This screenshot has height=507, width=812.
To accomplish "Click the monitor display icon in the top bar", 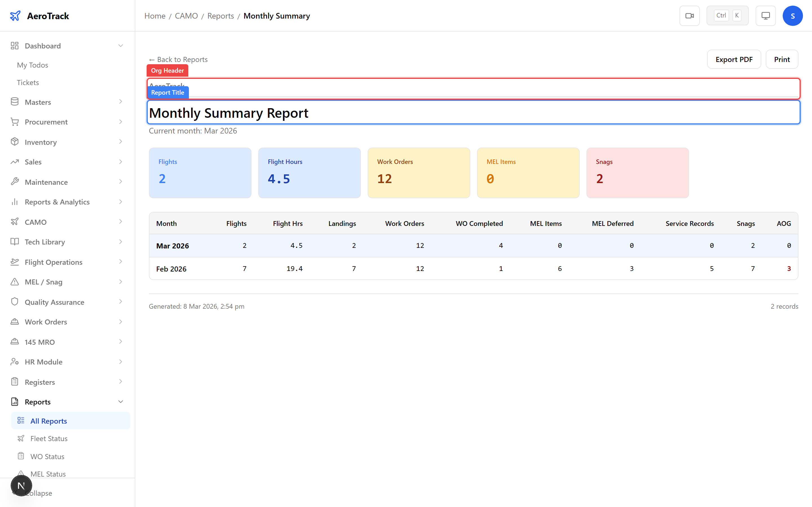I will (765, 15).
